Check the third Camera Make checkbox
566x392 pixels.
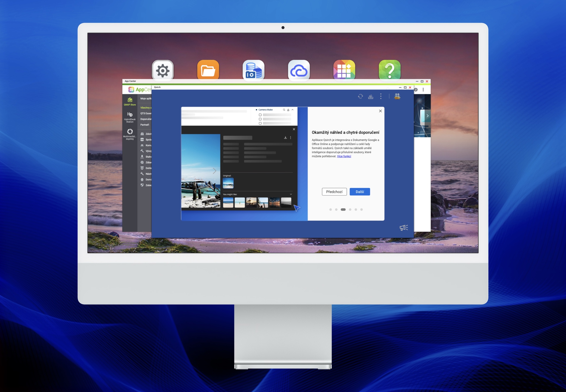point(260,123)
